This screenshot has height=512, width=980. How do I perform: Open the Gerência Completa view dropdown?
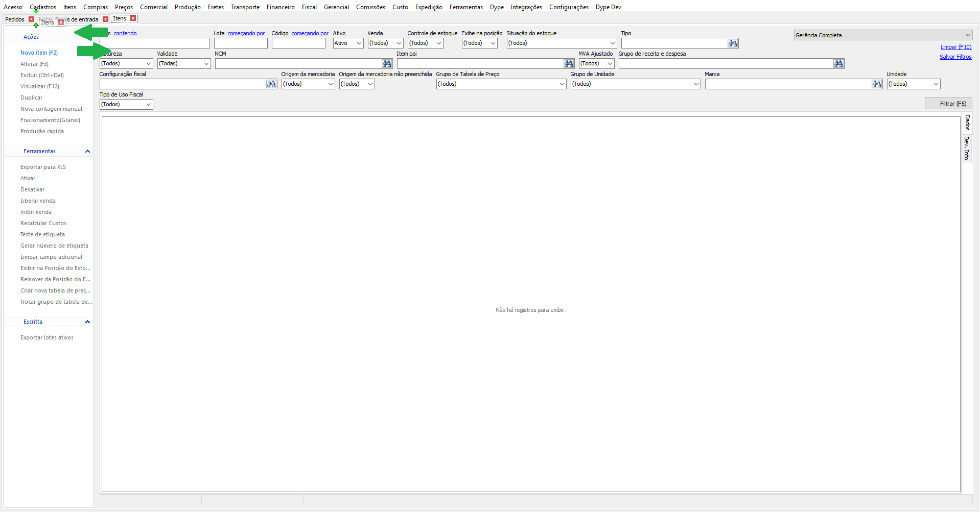click(883, 35)
